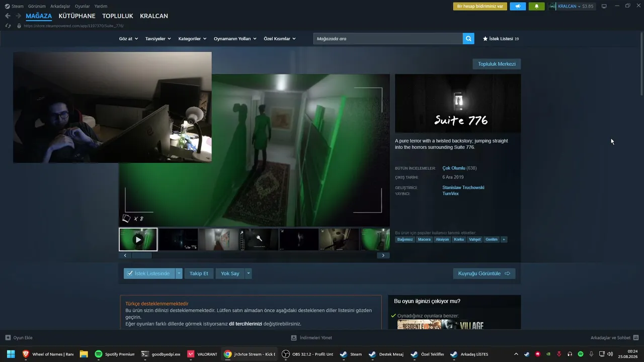Click the Mağazada ara search field
Image resolution: width=644 pixels, height=362 pixels.
pyautogui.click(x=388, y=39)
